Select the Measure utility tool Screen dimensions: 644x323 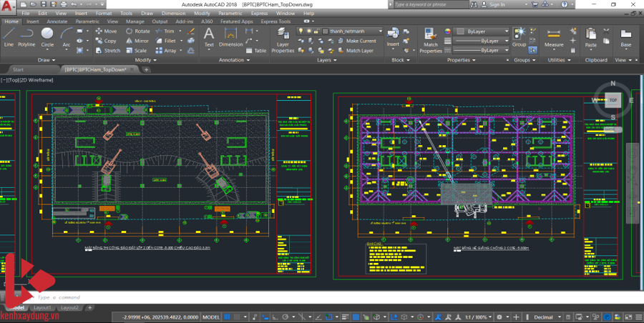tap(554, 36)
